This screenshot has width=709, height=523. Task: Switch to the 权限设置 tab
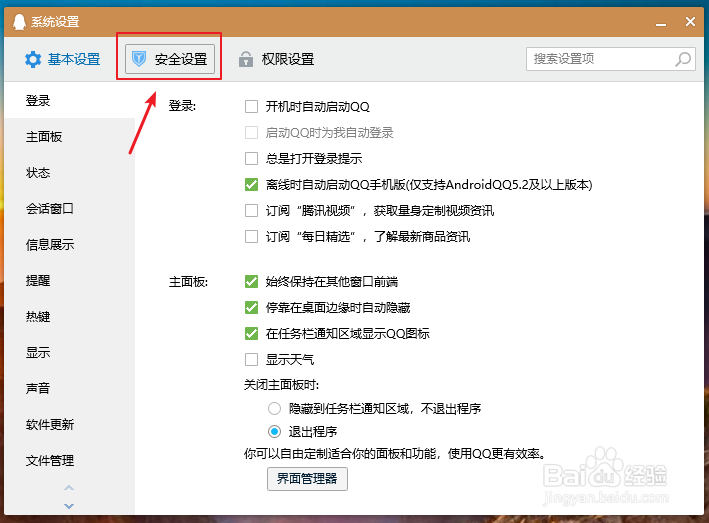point(277,59)
